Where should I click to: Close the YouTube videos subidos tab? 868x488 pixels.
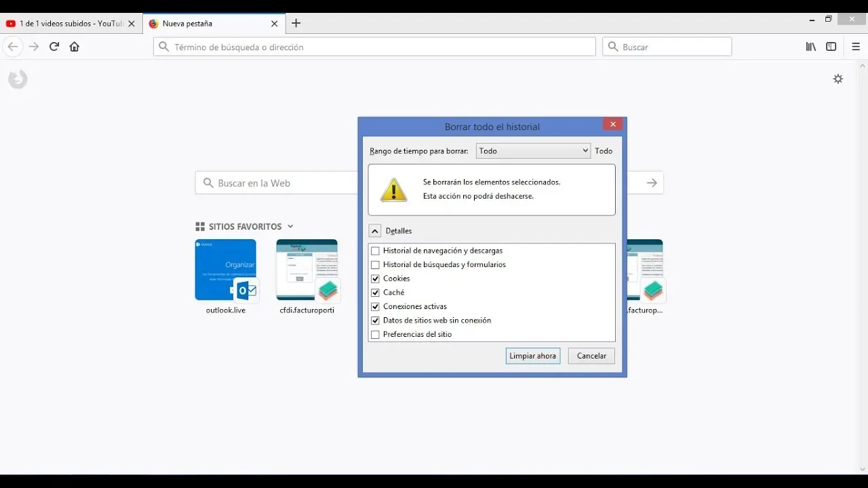click(x=132, y=23)
